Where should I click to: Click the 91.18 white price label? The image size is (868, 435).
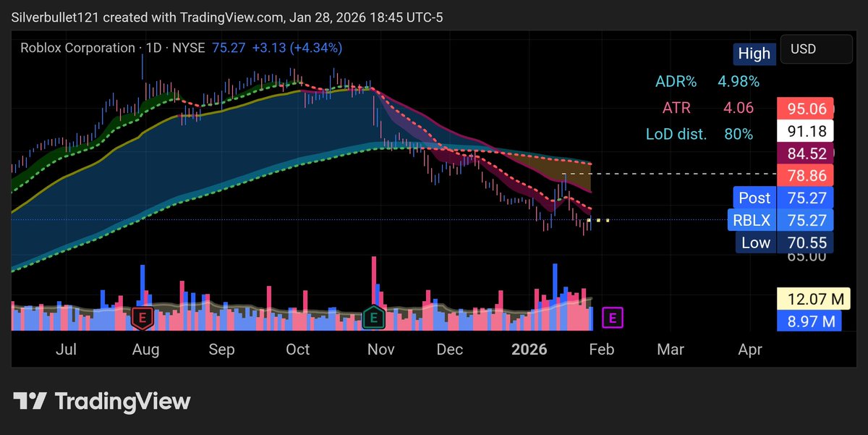point(805,131)
